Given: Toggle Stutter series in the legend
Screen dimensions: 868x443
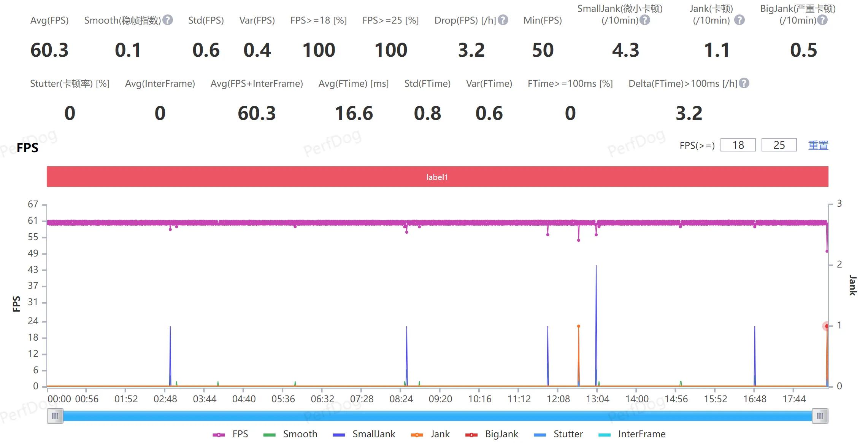Looking at the screenshot, I should [x=559, y=434].
